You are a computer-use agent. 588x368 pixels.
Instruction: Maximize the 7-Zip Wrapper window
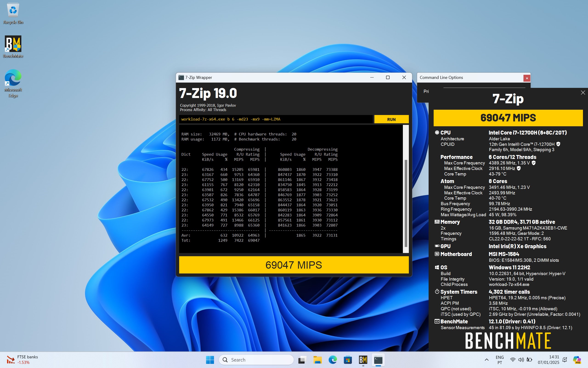pyautogui.click(x=388, y=78)
